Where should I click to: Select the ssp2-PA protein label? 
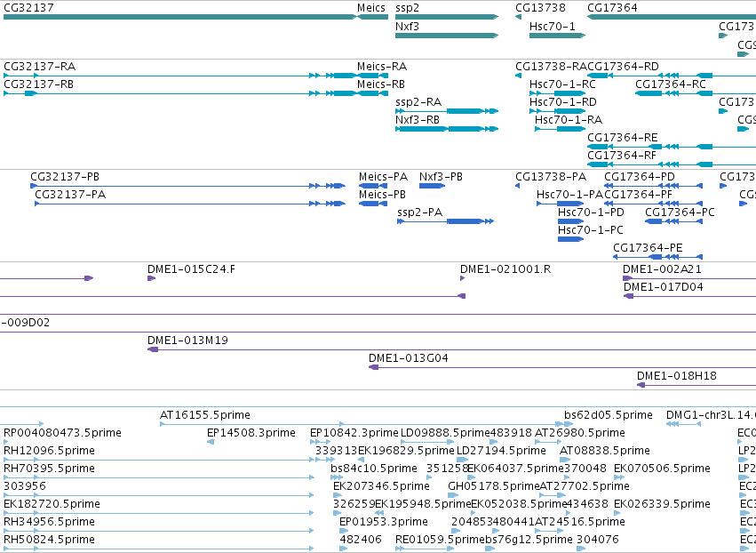(419, 212)
